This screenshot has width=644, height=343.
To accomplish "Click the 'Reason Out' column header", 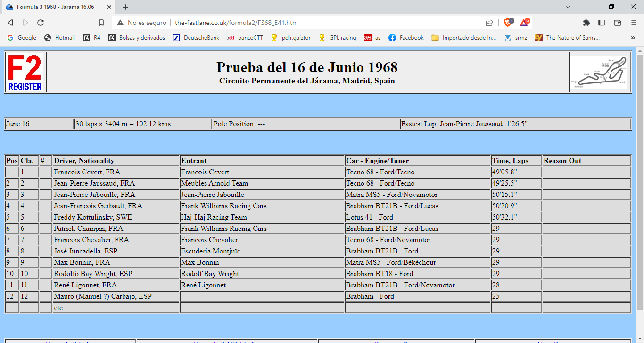I will 586,161.
